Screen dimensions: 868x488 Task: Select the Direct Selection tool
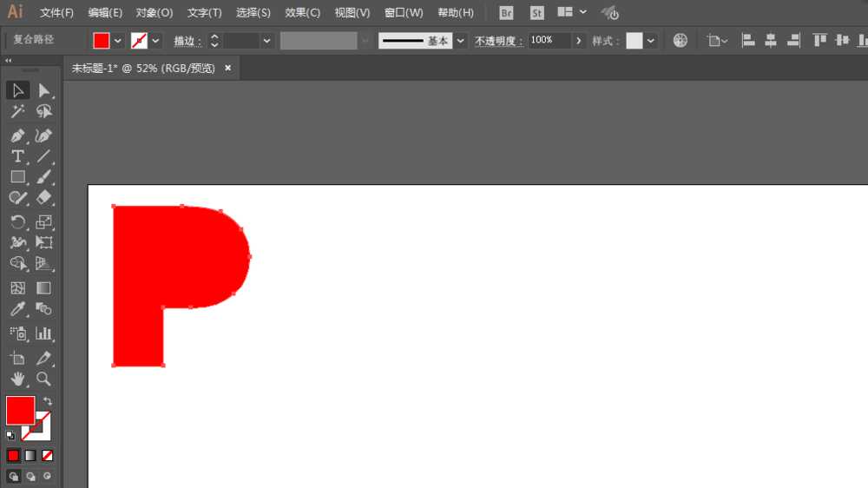pos(43,90)
